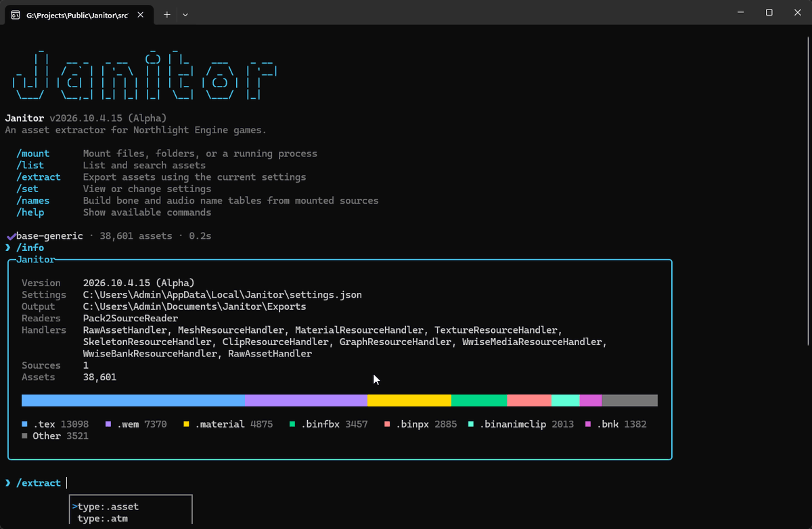Click the Janitor ASCII art logo

[x=144, y=75]
